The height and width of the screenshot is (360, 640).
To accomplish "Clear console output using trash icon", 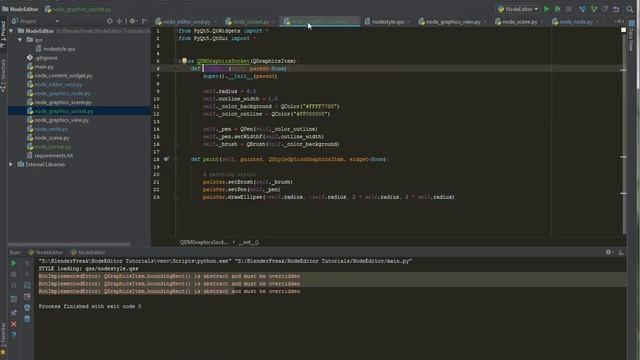I will coord(27,318).
